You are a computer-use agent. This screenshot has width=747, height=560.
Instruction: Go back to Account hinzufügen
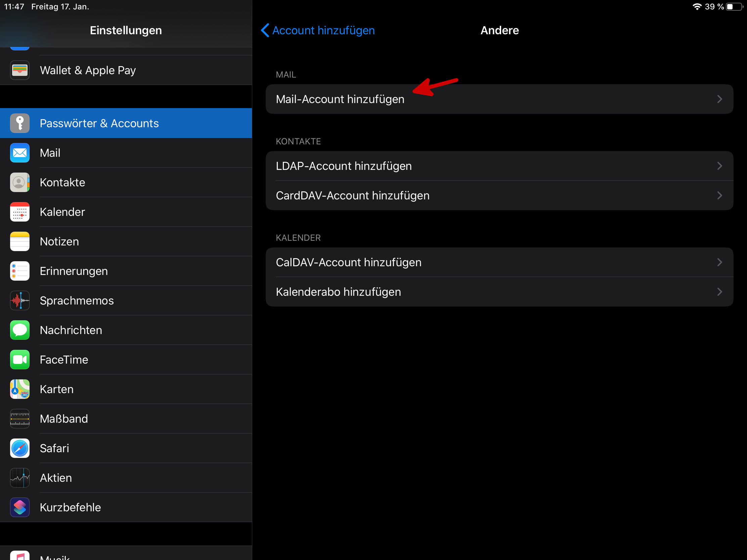(317, 30)
